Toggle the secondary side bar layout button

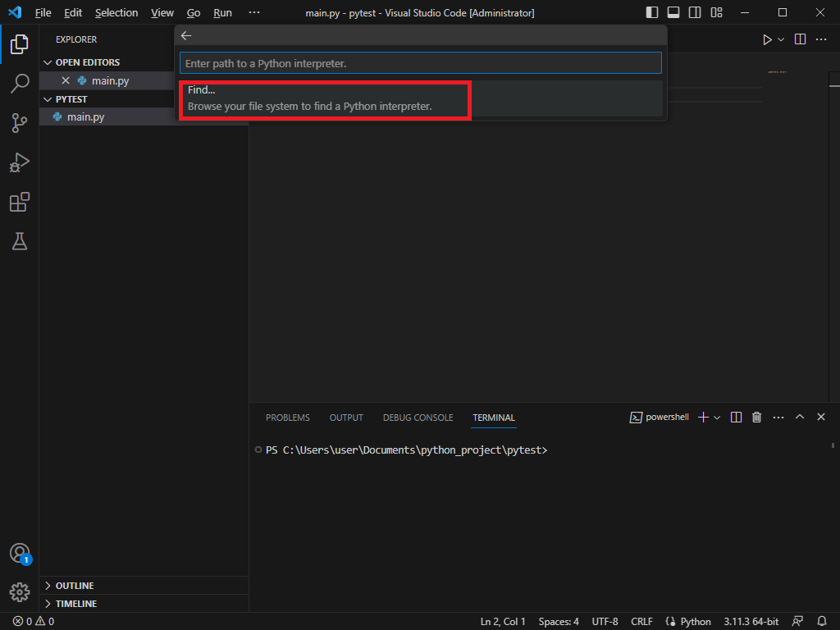(695, 13)
